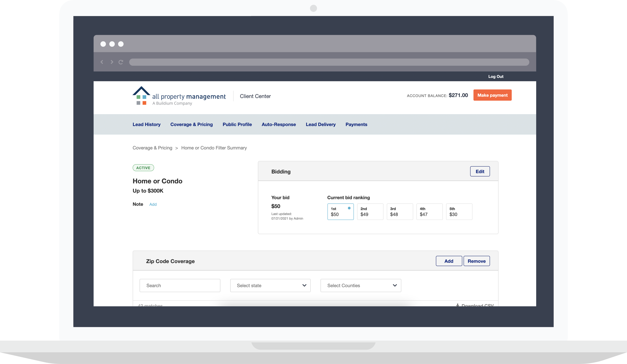Click the Edit button in Bidding panel
This screenshot has height=364, width=627.
480,171
